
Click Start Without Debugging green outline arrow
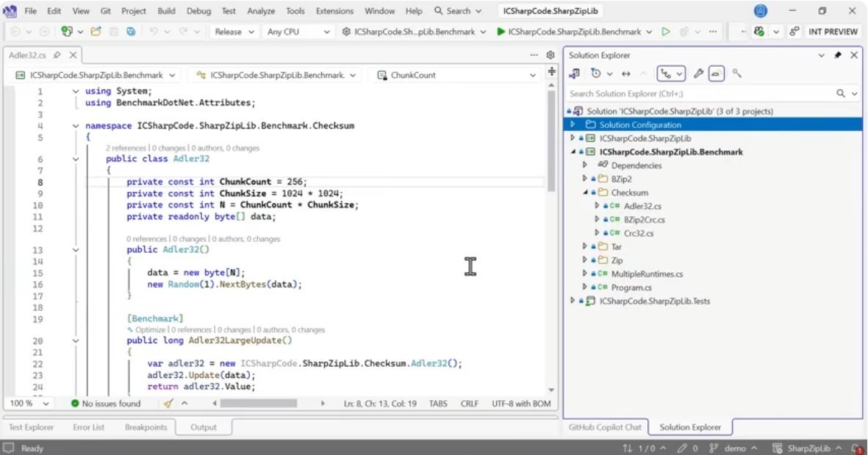click(666, 32)
